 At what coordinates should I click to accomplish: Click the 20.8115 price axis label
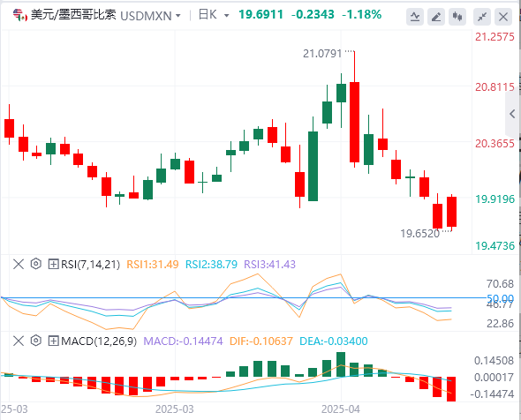(x=495, y=87)
